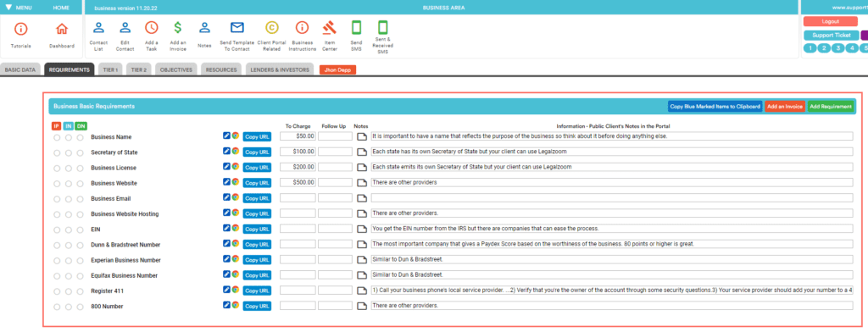Screen dimensions: 868x332
Task: Open the notes icon for Equifax Business Number
Action: coord(361,275)
